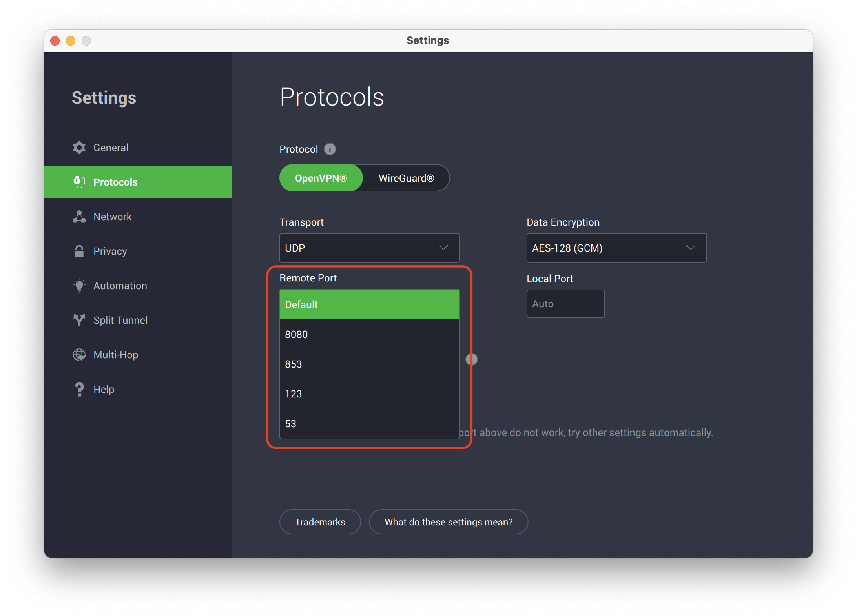The height and width of the screenshot is (616, 857).
Task: Choose port 8080 from Remote Port list
Action: tap(369, 334)
